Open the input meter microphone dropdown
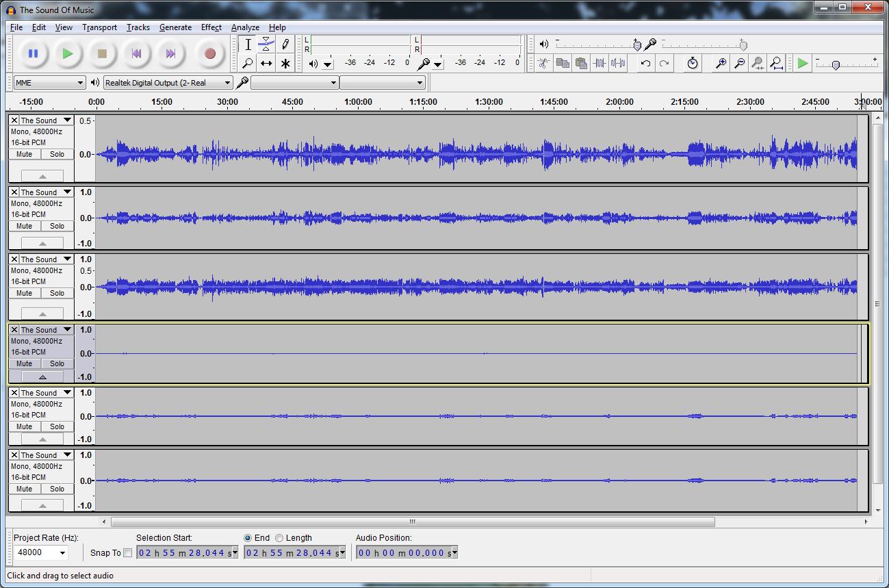889x588 pixels. (x=438, y=64)
